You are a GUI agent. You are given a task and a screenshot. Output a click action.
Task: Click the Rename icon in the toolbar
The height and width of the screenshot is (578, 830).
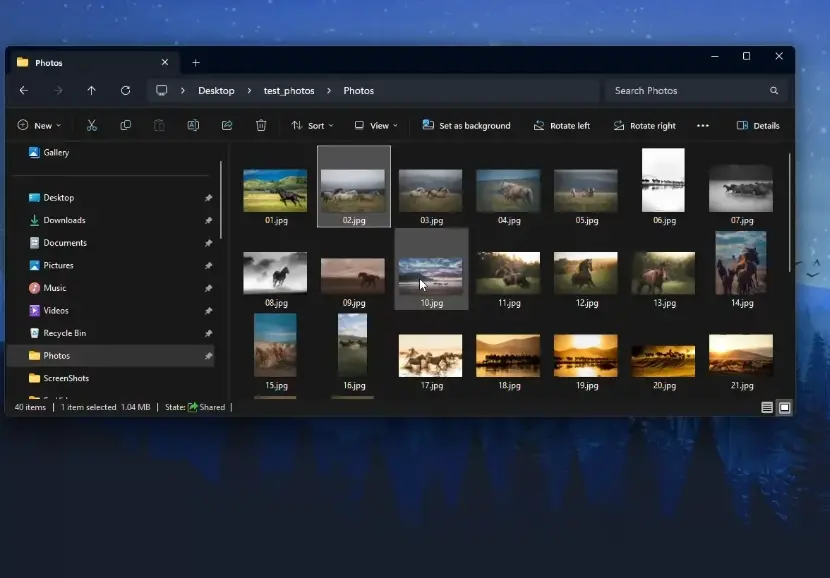coord(193,125)
